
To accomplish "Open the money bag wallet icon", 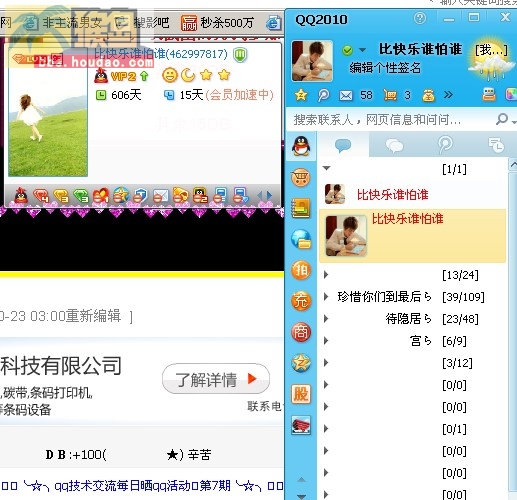I will click(428, 96).
